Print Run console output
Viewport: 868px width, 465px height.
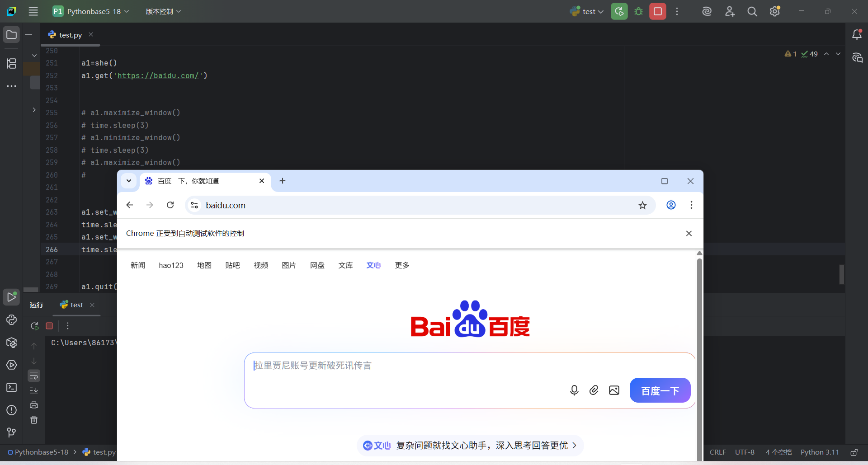coord(34,405)
